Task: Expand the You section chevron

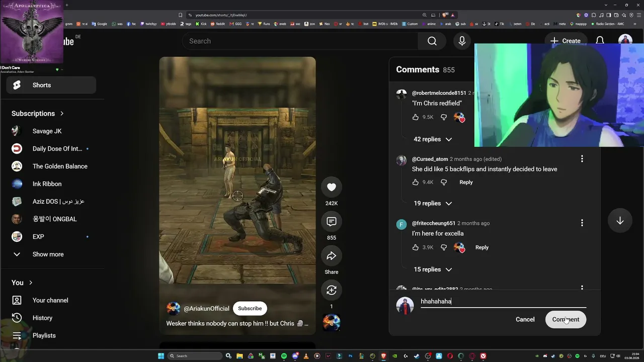Action: [x=31, y=283]
